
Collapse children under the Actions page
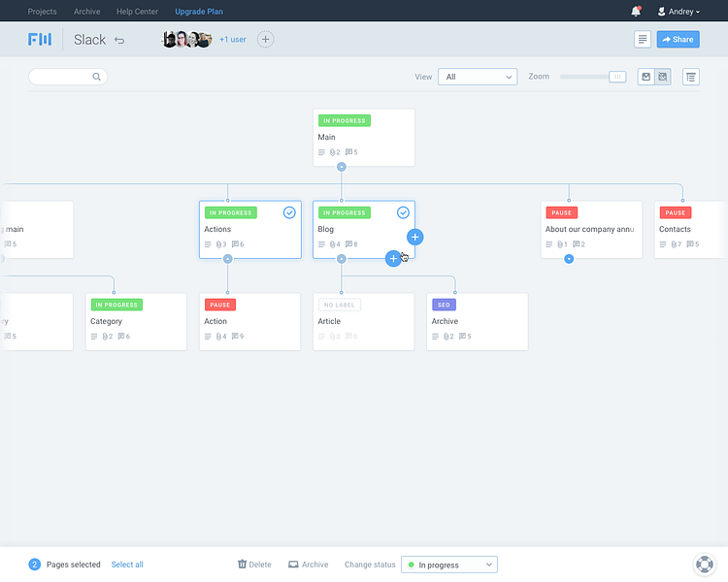tap(227, 259)
